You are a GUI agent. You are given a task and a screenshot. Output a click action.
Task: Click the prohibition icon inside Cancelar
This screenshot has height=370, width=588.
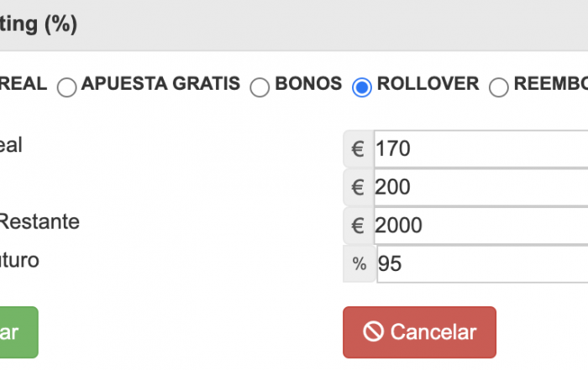(x=373, y=331)
